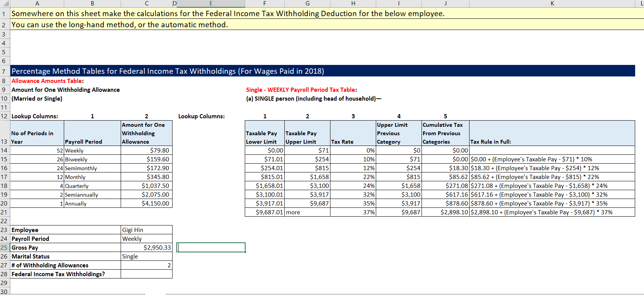
Task: Select column H header
Action: click(353, 3)
